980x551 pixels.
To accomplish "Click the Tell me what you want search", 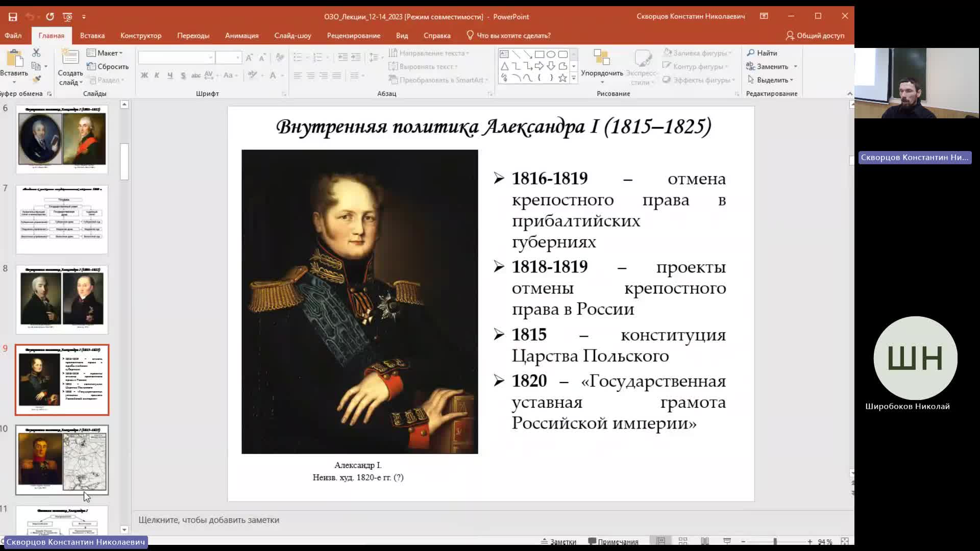I will [x=508, y=36].
